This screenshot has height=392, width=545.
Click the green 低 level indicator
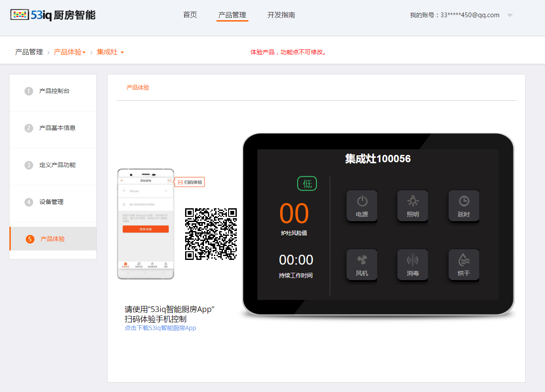coord(307,184)
